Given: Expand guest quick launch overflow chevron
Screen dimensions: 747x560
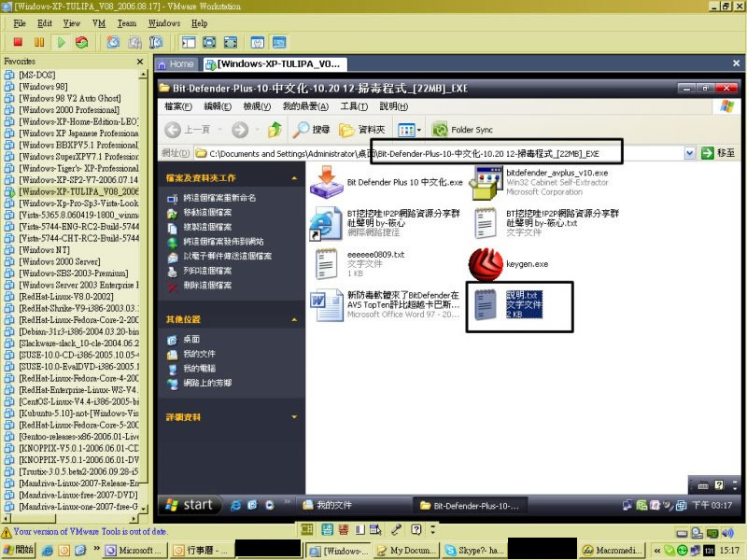Looking at the screenshot, I should [x=287, y=501].
